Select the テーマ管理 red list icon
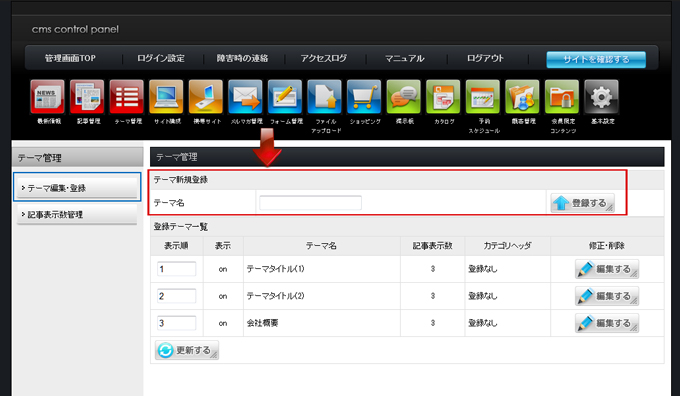680x396 pixels. [127, 97]
